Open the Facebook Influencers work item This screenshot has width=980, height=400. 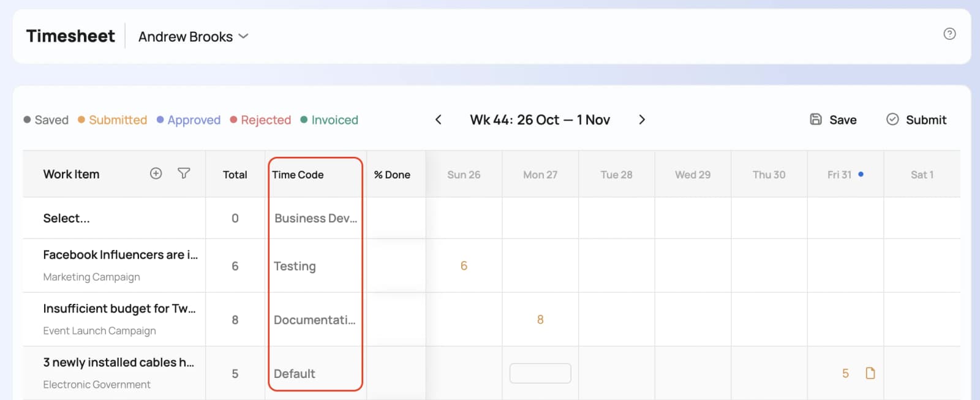pyautogui.click(x=120, y=255)
